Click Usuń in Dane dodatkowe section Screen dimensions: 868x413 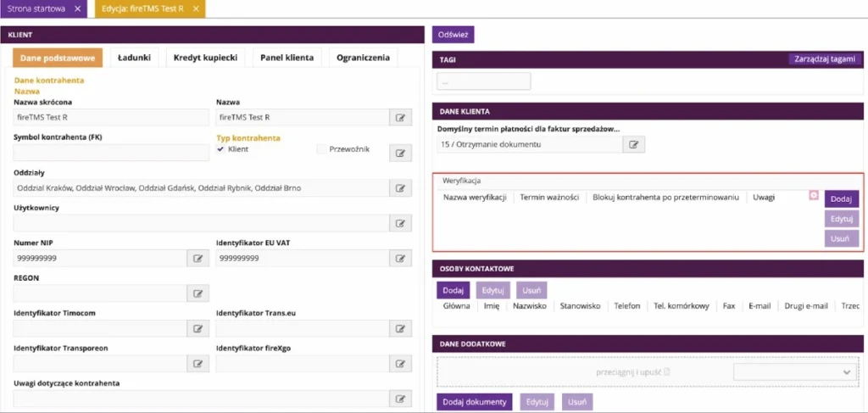pyautogui.click(x=576, y=402)
